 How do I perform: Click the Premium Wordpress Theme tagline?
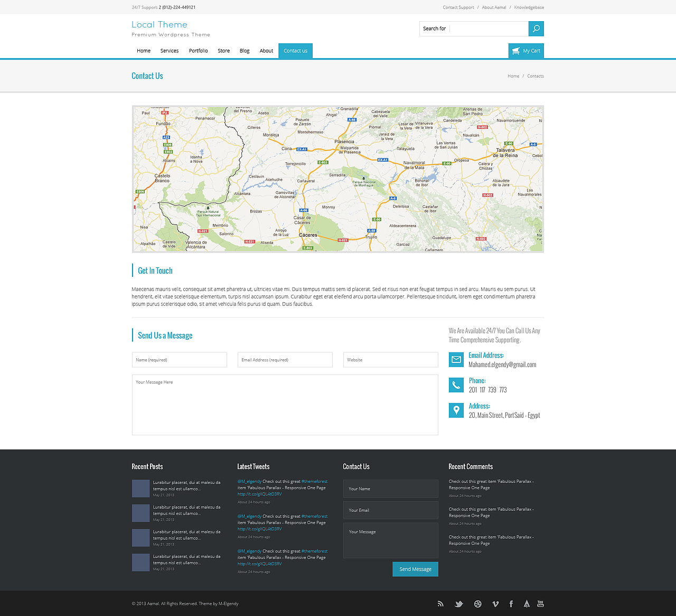[171, 35]
